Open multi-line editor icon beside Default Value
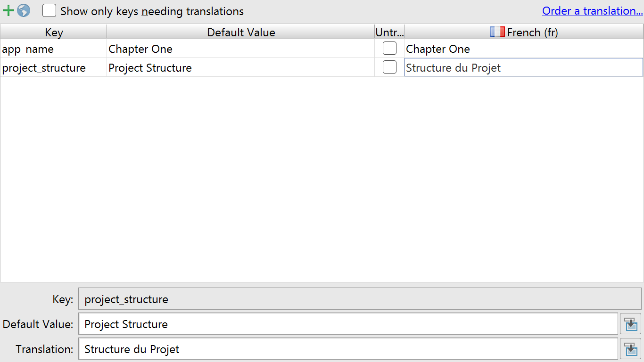 point(631,324)
